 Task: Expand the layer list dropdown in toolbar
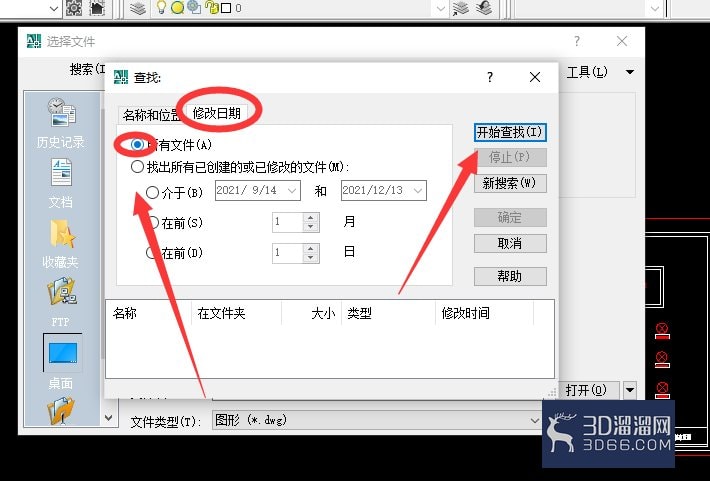pos(440,9)
